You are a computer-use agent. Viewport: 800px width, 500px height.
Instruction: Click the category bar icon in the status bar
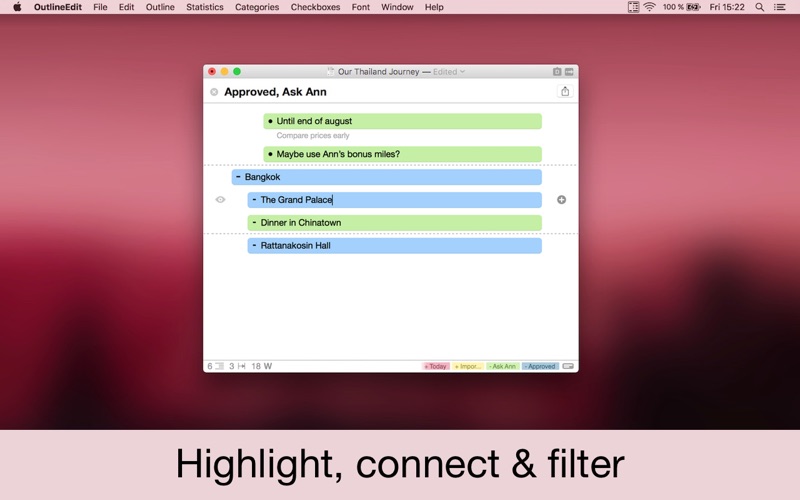[568, 366]
